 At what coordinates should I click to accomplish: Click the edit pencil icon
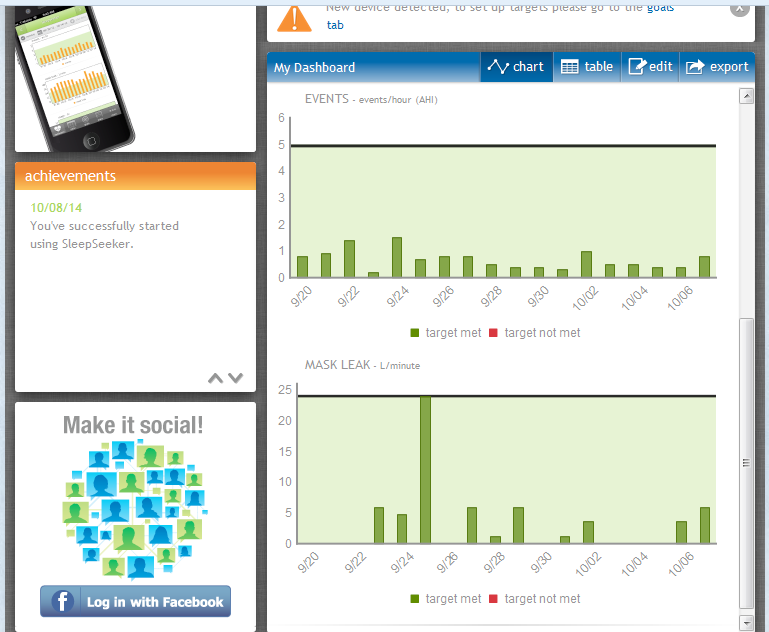tap(638, 66)
